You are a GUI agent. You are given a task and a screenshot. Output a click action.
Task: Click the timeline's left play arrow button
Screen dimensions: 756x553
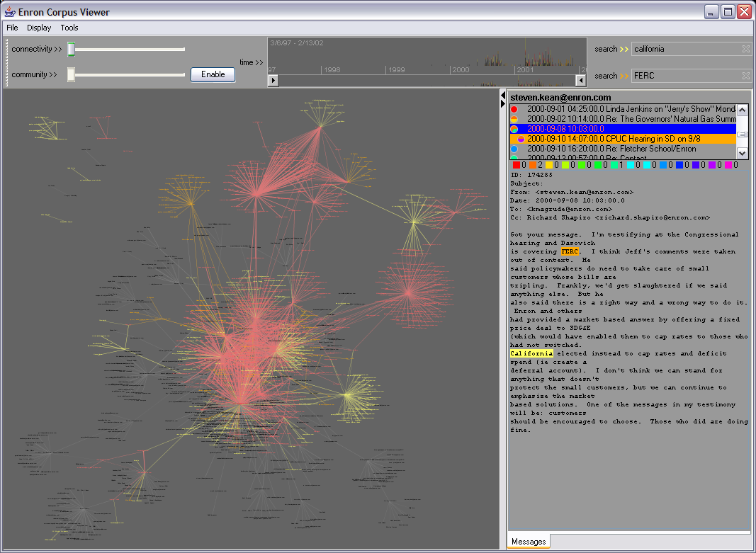tap(273, 81)
